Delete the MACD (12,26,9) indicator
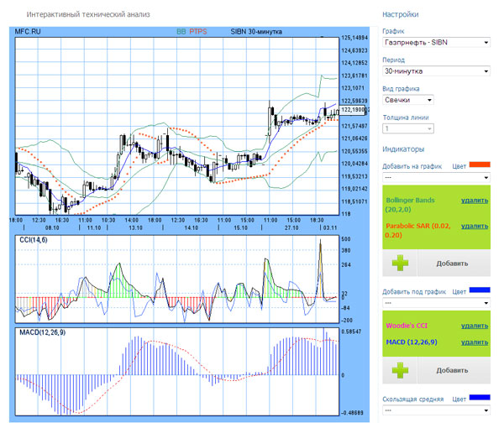This screenshot has width=504, height=423. pos(475,342)
